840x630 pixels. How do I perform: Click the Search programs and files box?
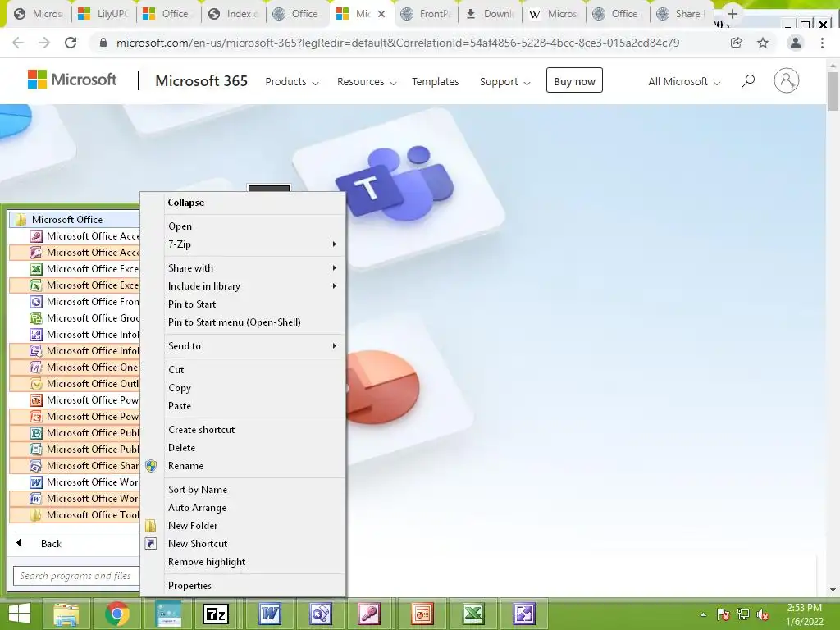[75, 576]
